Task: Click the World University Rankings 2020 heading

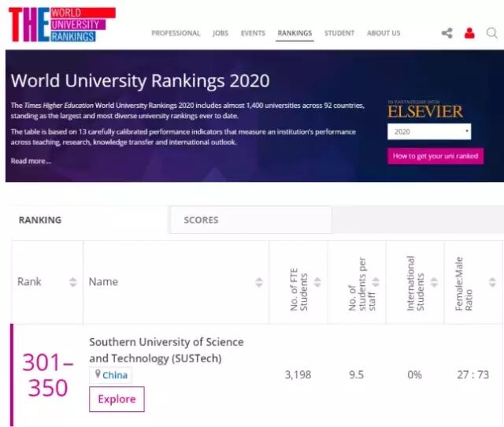Action: pyautogui.click(x=140, y=80)
